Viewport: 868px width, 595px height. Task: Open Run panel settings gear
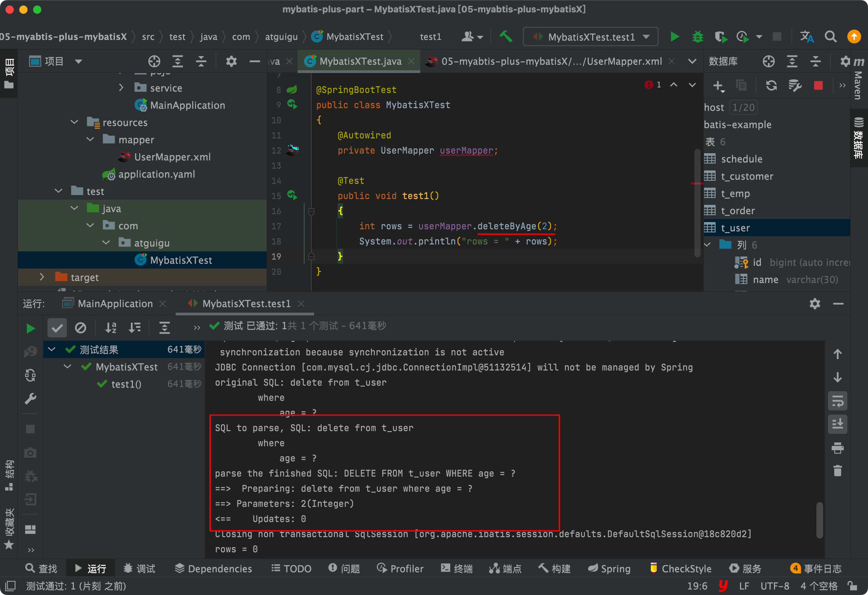[x=815, y=303]
